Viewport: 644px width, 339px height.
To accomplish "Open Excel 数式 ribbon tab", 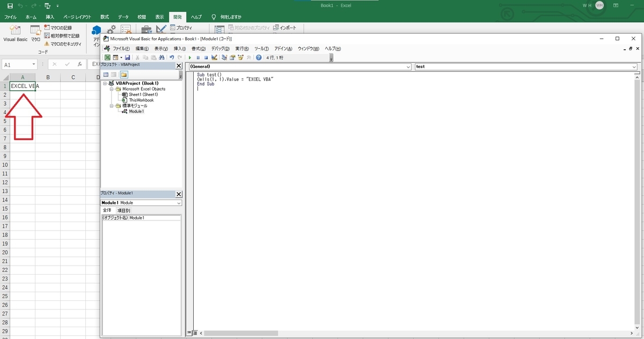I will pyautogui.click(x=105, y=17).
